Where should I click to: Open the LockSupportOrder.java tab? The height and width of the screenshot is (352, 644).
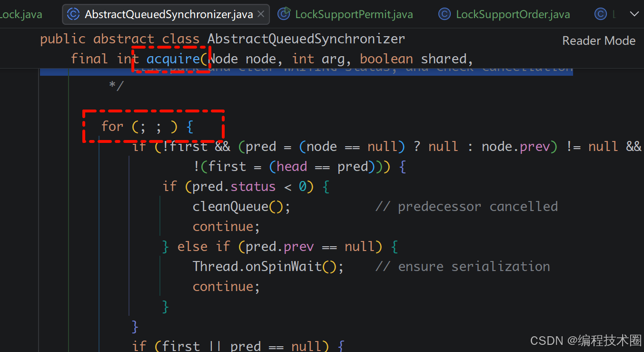pos(505,14)
